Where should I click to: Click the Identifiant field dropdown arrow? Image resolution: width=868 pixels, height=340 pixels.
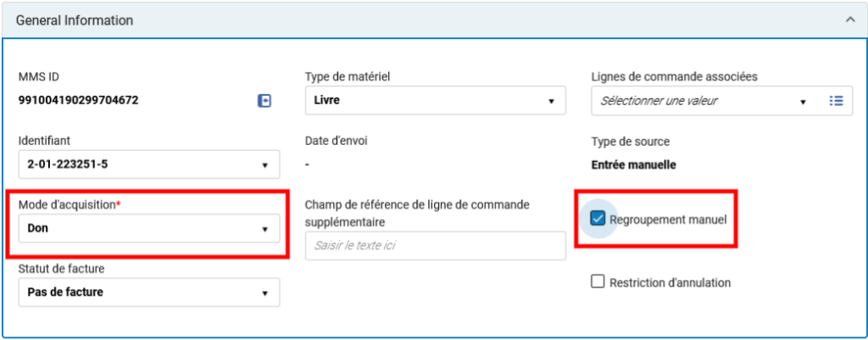point(264,165)
